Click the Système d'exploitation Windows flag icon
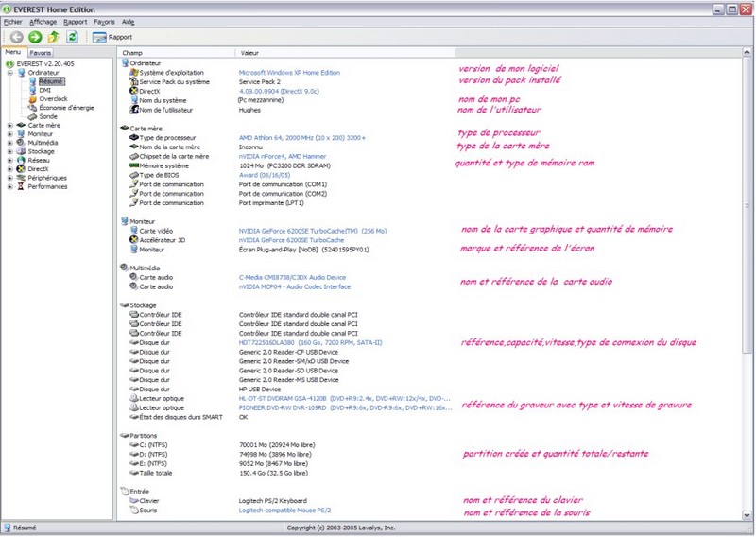This screenshot has height=537, width=756. [x=134, y=73]
